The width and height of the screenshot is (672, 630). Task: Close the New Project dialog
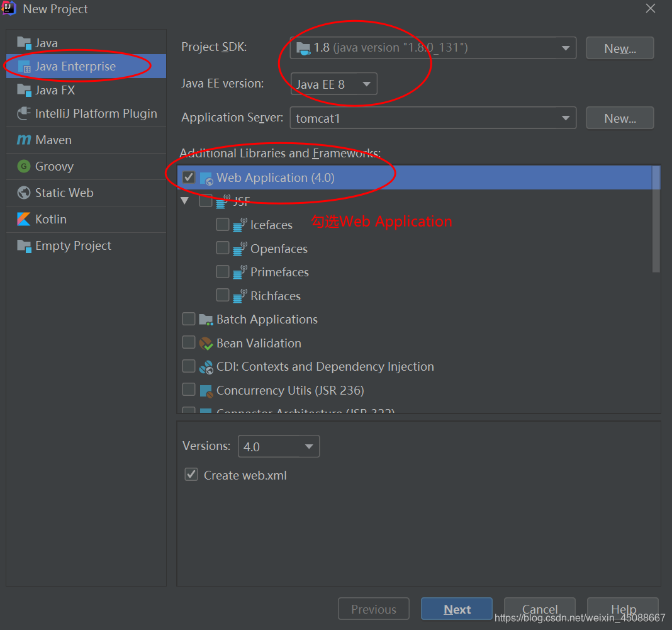[x=651, y=8]
